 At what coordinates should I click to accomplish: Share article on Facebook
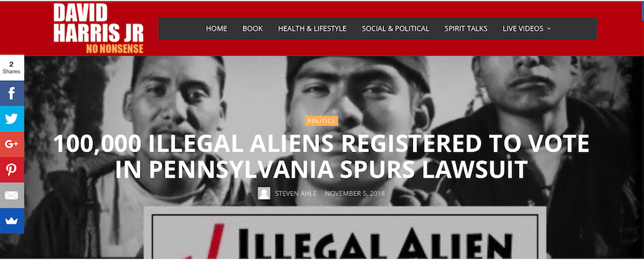12,93
